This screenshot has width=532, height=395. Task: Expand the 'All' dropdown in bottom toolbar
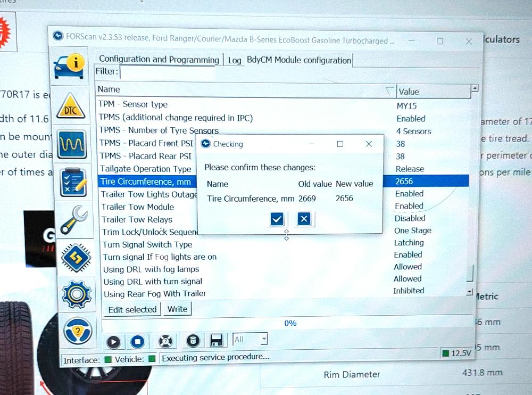point(264,339)
